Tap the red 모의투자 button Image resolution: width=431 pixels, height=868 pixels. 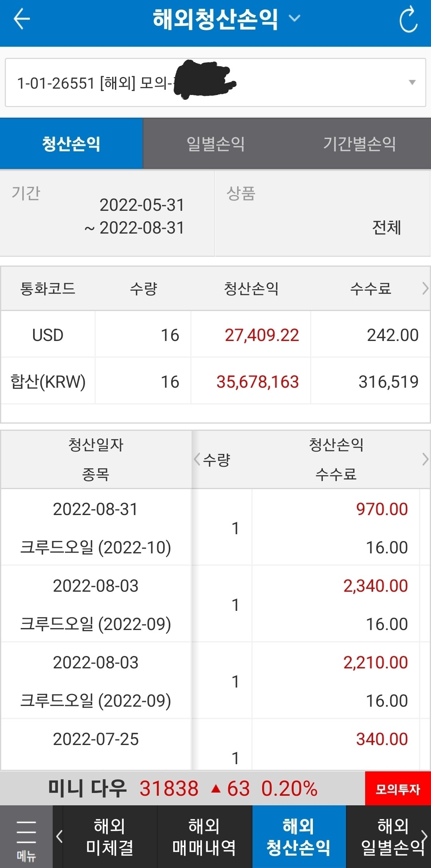pos(398,789)
